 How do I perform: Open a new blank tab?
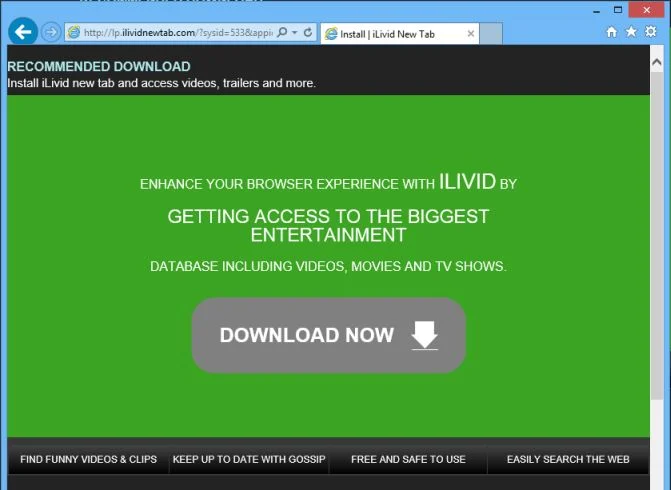[x=490, y=34]
